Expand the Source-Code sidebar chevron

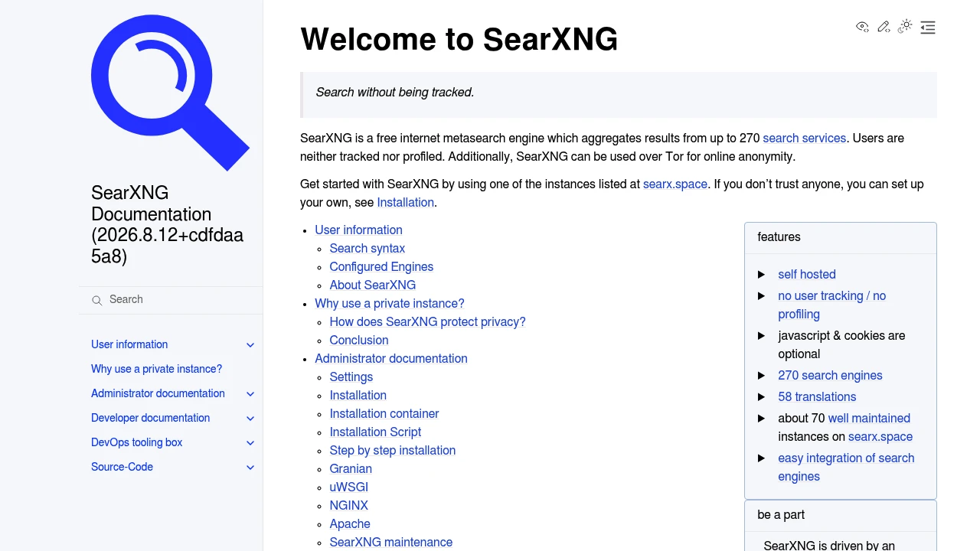(250, 468)
